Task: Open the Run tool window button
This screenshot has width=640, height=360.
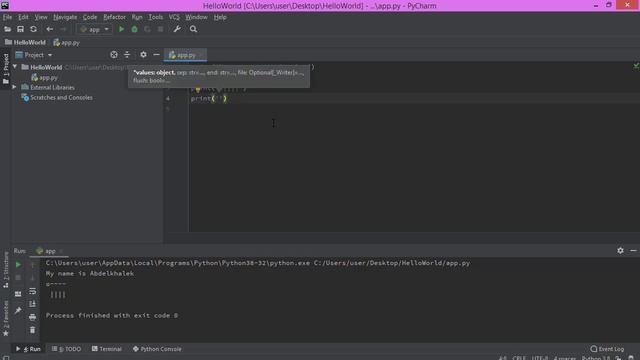Action: (x=29, y=349)
